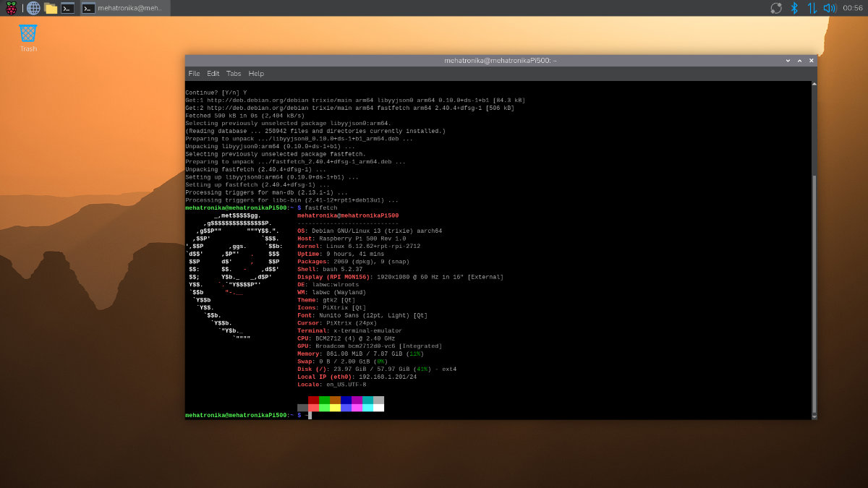The image size is (868, 488).
Task: Click the yellow color block in fastfetch output
Action: click(x=335, y=407)
